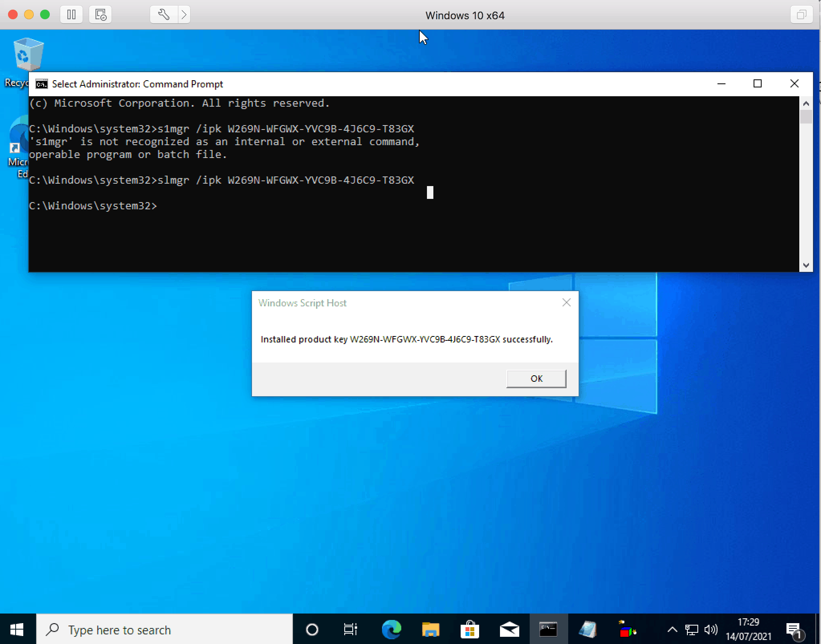
Task: Expand the VM toolbar arrow button
Action: (x=184, y=15)
